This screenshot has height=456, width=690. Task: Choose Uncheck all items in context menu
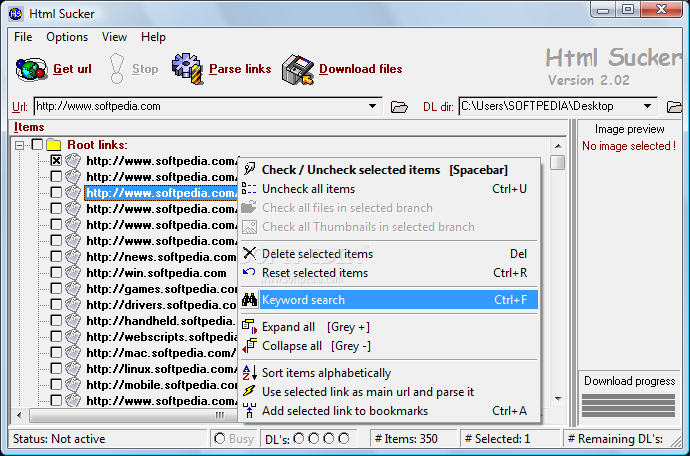click(x=389, y=189)
